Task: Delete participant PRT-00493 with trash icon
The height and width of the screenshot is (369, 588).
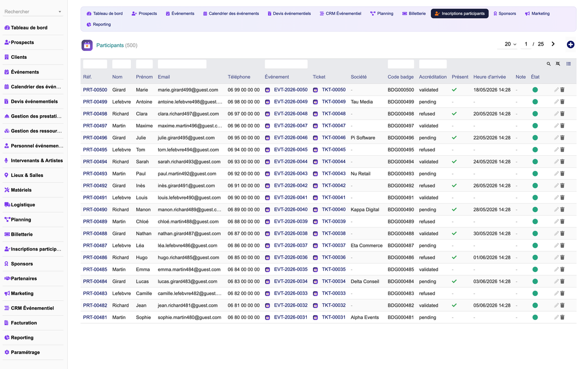Action: (563, 173)
